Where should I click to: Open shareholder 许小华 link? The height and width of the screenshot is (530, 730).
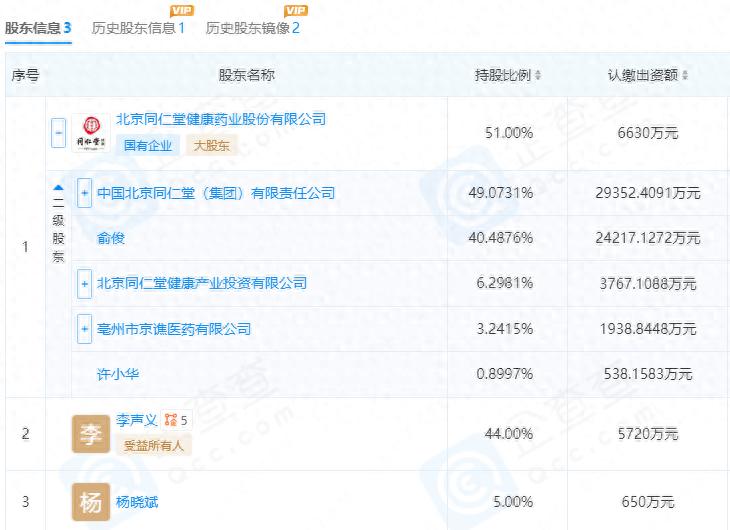tap(118, 374)
